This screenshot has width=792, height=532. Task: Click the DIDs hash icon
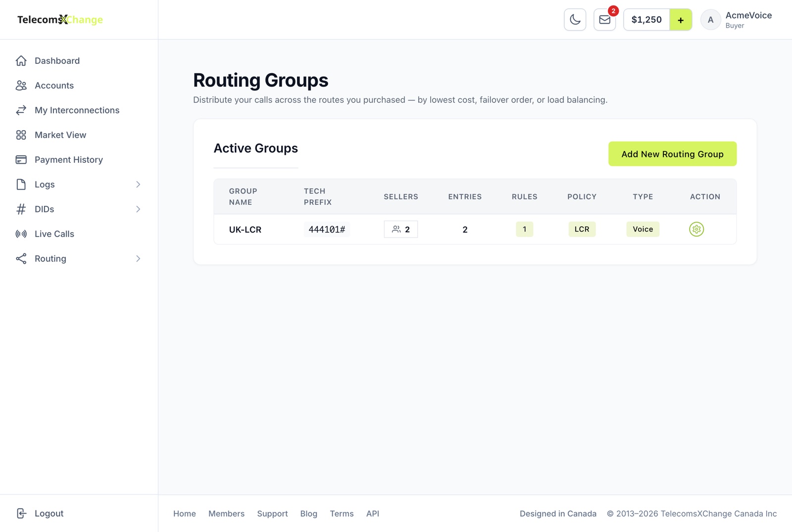[21, 209]
